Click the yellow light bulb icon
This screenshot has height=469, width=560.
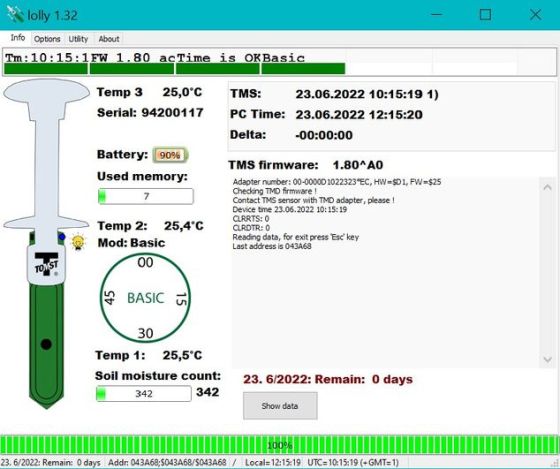click(78, 242)
